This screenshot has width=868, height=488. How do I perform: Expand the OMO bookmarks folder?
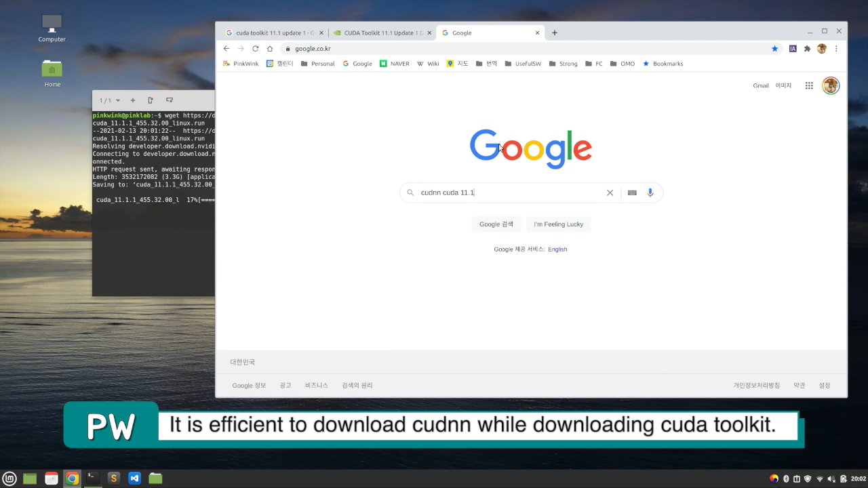[x=623, y=64]
